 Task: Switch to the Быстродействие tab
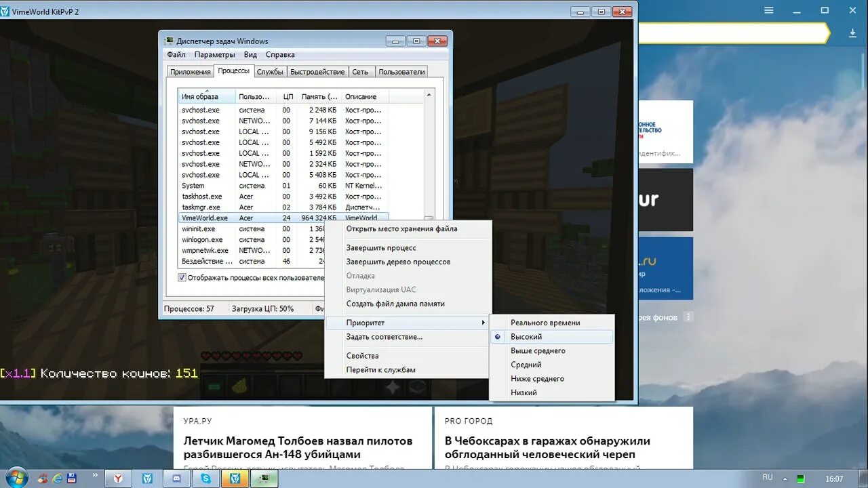pyautogui.click(x=317, y=72)
